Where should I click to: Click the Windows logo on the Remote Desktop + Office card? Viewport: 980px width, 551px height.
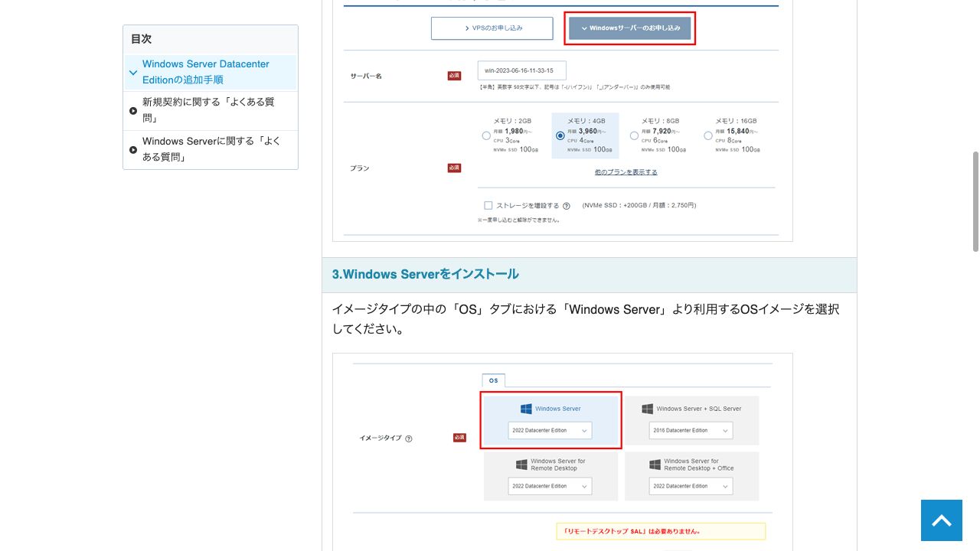[655, 465]
